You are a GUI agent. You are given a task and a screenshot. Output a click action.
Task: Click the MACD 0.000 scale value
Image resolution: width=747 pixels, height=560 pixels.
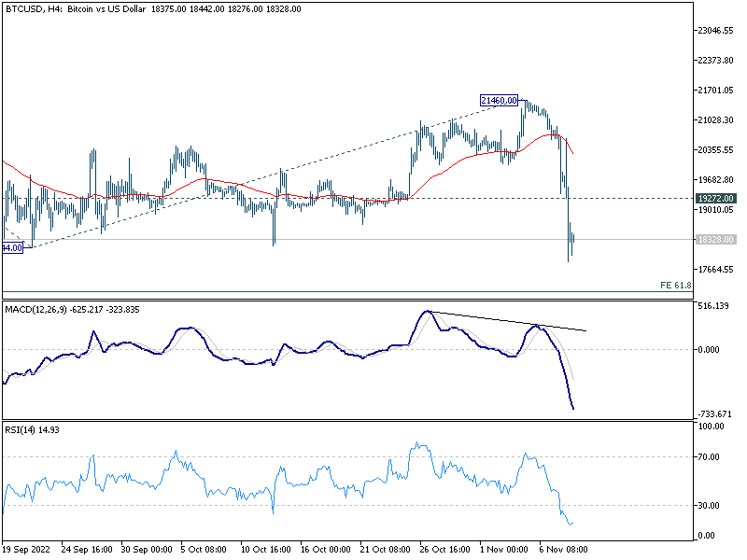[x=709, y=349]
